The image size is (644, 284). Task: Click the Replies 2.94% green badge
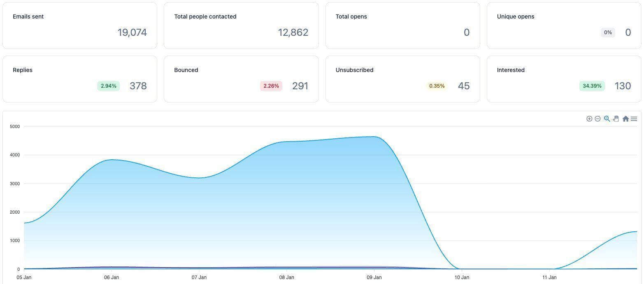[109, 86]
